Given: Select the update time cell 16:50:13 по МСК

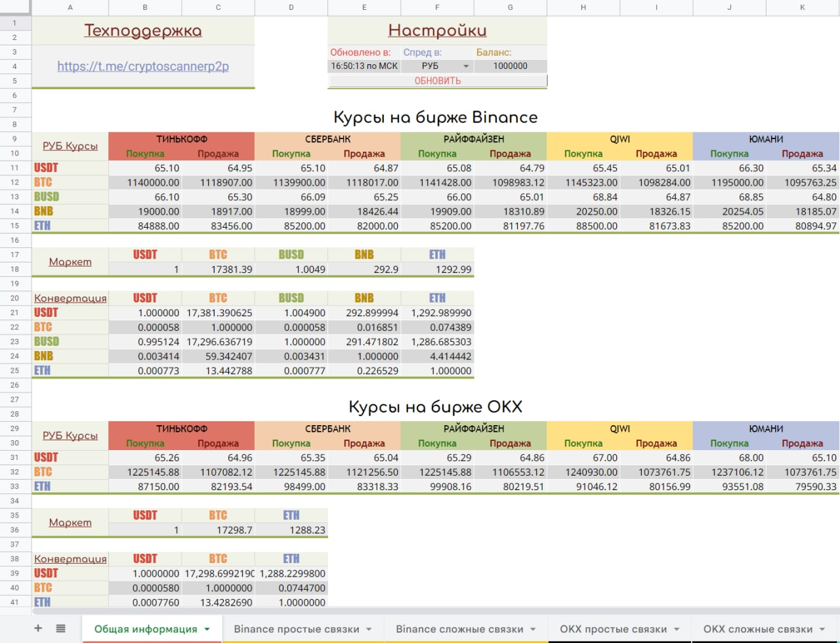Looking at the screenshot, I should click(x=364, y=66).
